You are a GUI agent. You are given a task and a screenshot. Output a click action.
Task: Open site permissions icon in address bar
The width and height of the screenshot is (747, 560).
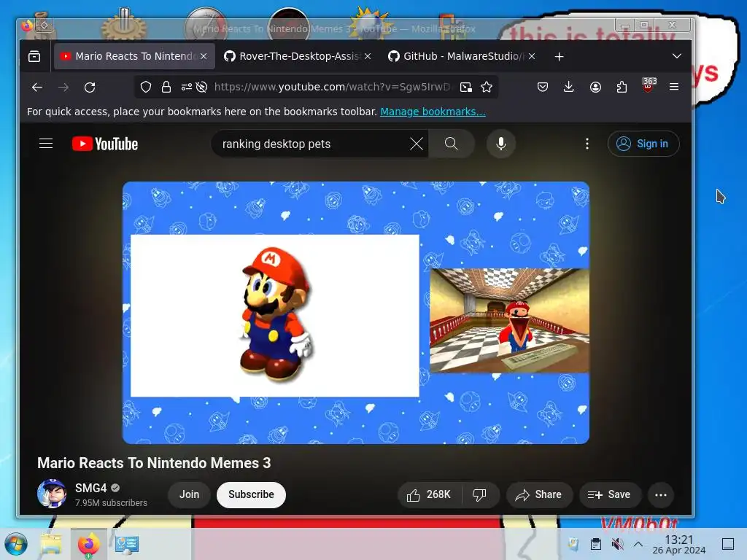[x=186, y=87]
